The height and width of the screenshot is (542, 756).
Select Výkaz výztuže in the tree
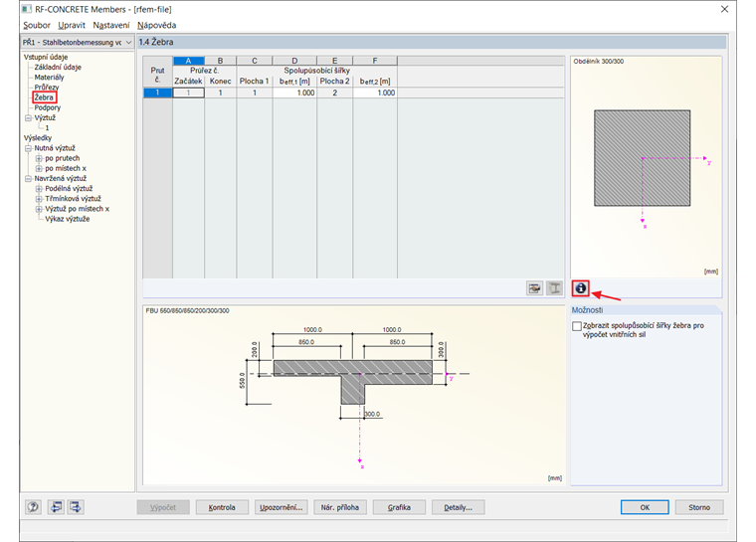(x=68, y=219)
